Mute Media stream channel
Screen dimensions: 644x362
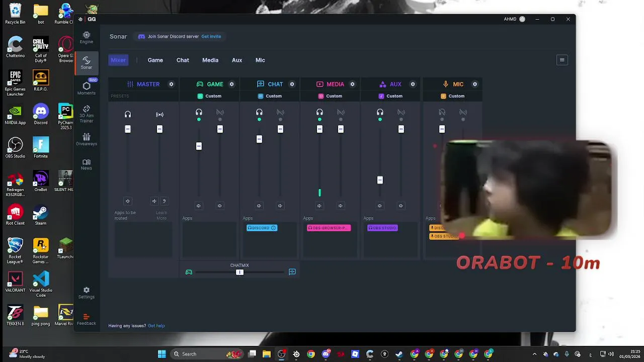pyautogui.click(x=341, y=206)
